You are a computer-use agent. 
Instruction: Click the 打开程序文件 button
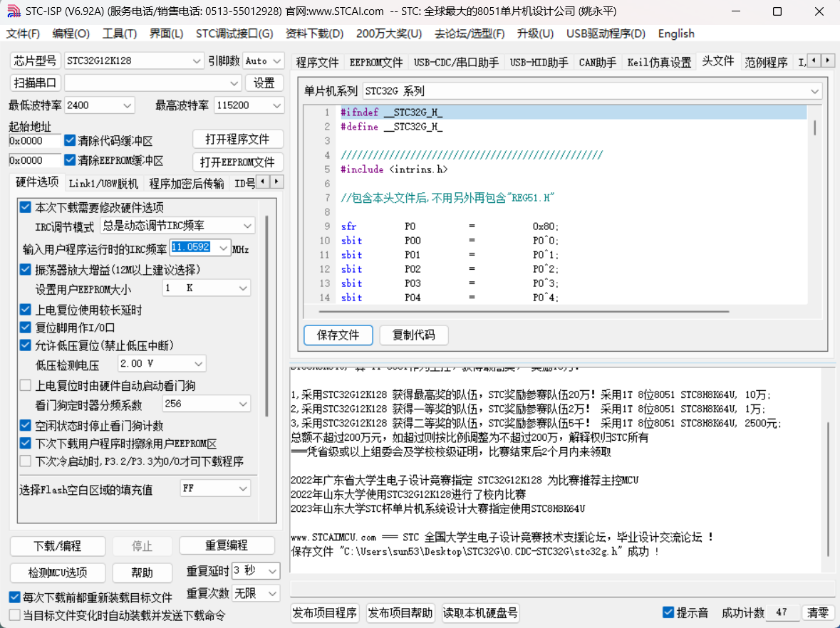click(x=237, y=139)
